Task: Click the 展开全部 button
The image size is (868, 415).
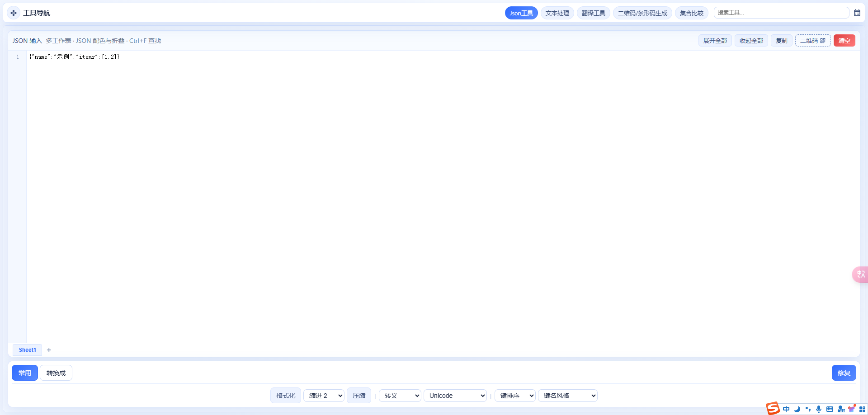Action: tap(715, 41)
